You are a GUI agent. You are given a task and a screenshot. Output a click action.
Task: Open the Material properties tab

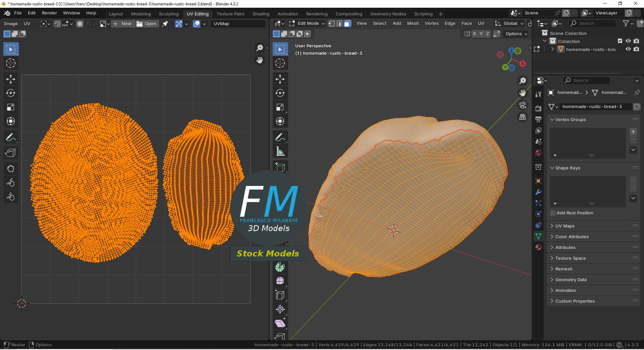[538, 247]
